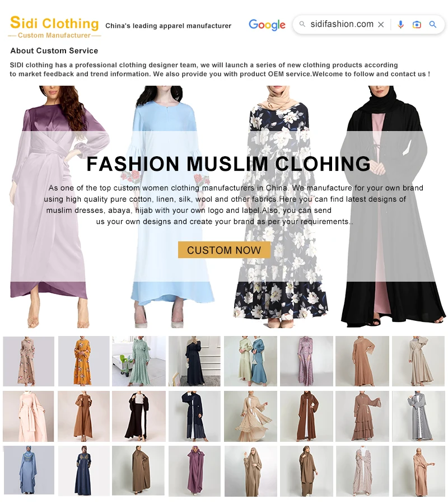
Task: Open the pink belted abaya thumbnail
Action: (x=29, y=416)
